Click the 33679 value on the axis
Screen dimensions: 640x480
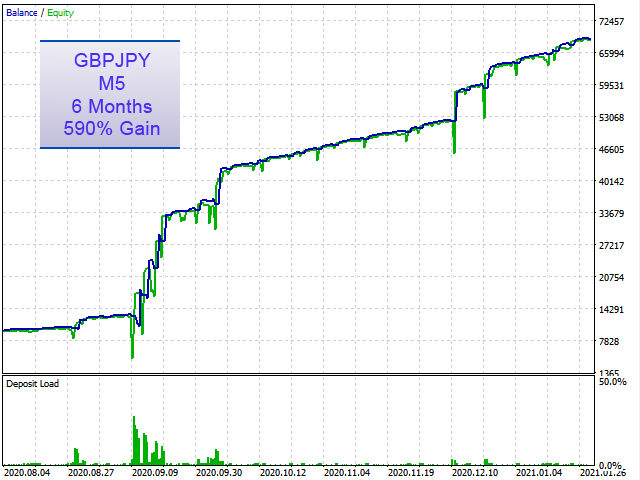pyautogui.click(x=611, y=213)
